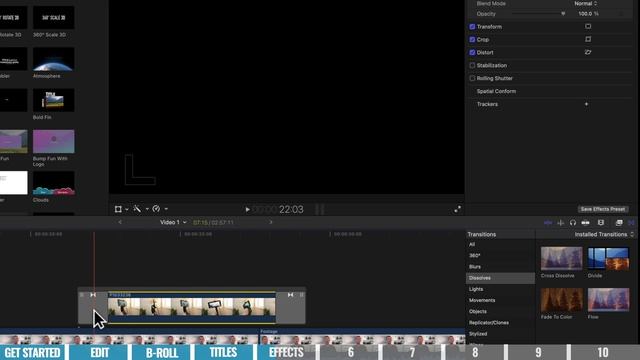Expand the magic wand dropdown arrow

point(147,209)
